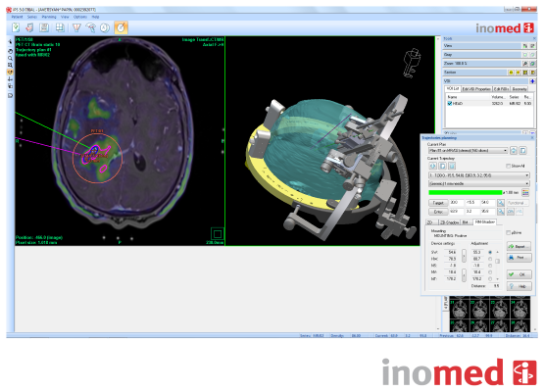The width and height of the screenshot is (544, 392).
Task: Select the highlighted trajectory planning toolbar icon
Action: [122, 27]
